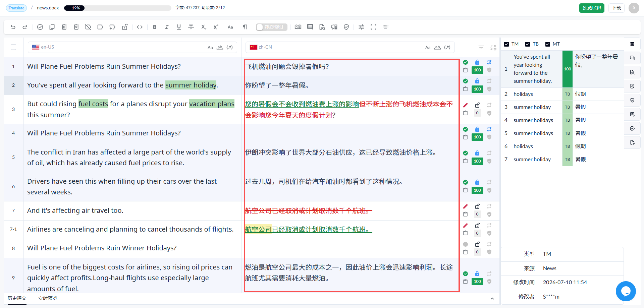Insert tag using the angle brackets icon

[x=140, y=27]
